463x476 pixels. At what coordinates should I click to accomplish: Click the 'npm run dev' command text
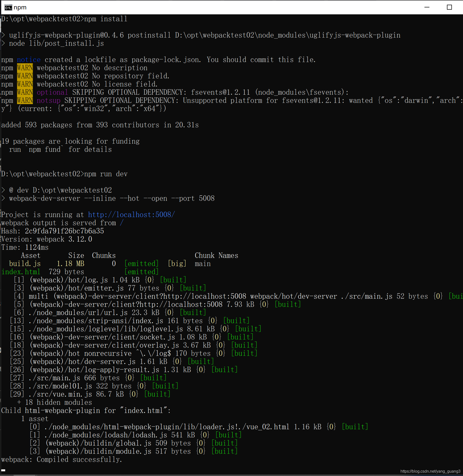click(106, 174)
